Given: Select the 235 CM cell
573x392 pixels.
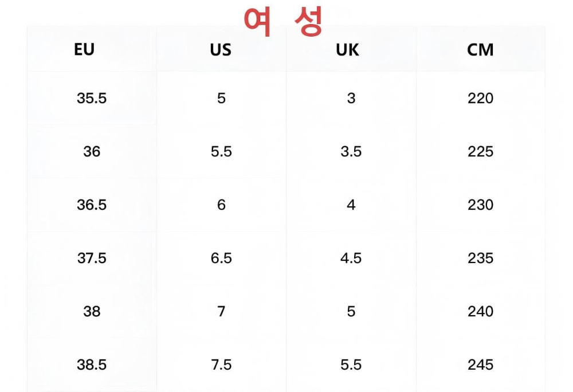Looking at the screenshot, I should (481, 258).
